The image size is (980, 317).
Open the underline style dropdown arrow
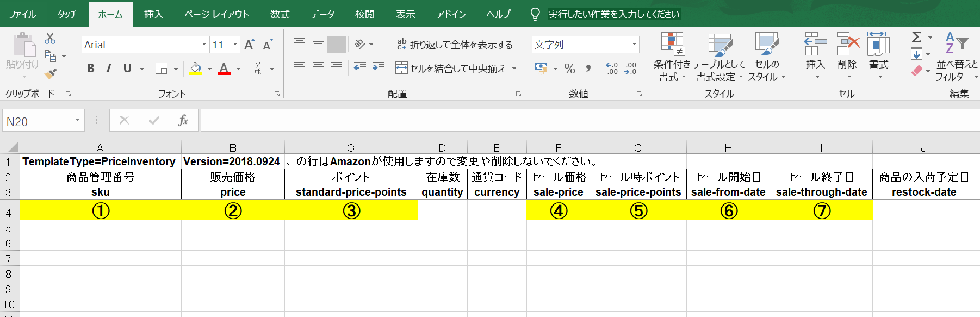click(x=142, y=69)
